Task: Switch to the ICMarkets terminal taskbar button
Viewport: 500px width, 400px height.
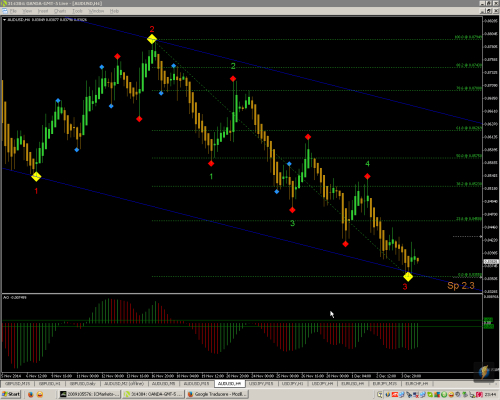Action: coord(90,394)
